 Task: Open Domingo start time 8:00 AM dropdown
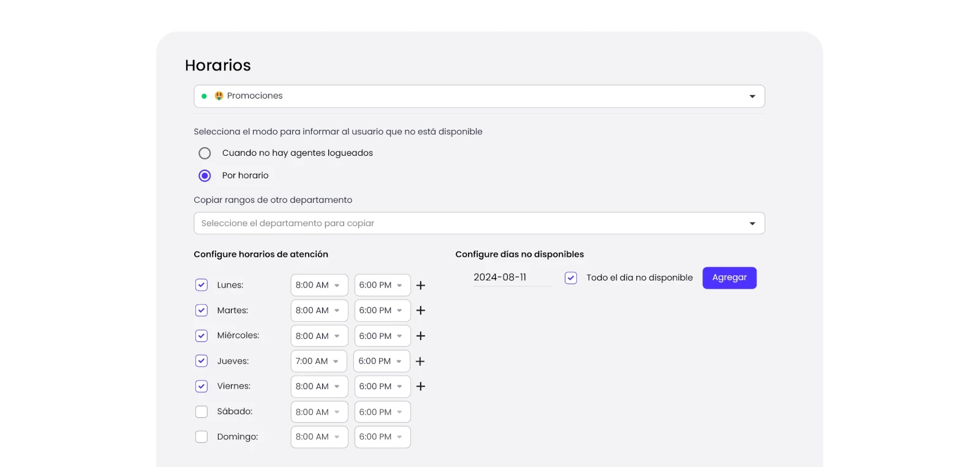pyautogui.click(x=319, y=437)
